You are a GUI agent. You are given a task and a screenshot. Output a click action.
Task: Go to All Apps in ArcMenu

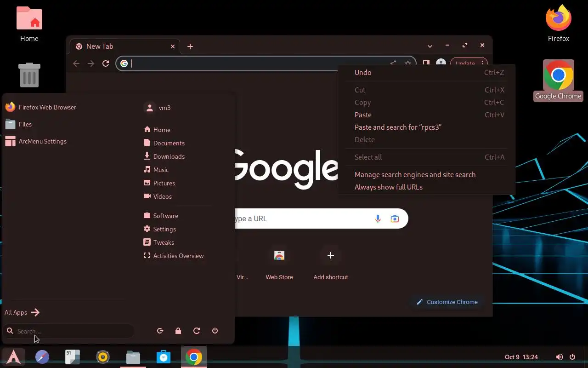(22, 312)
